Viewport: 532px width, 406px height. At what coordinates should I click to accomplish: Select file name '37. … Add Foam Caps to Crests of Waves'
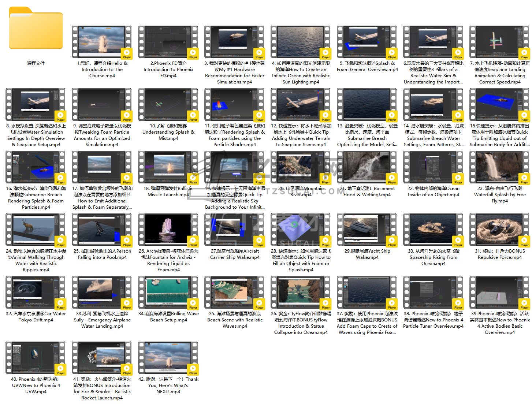pyautogui.click(x=367, y=323)
